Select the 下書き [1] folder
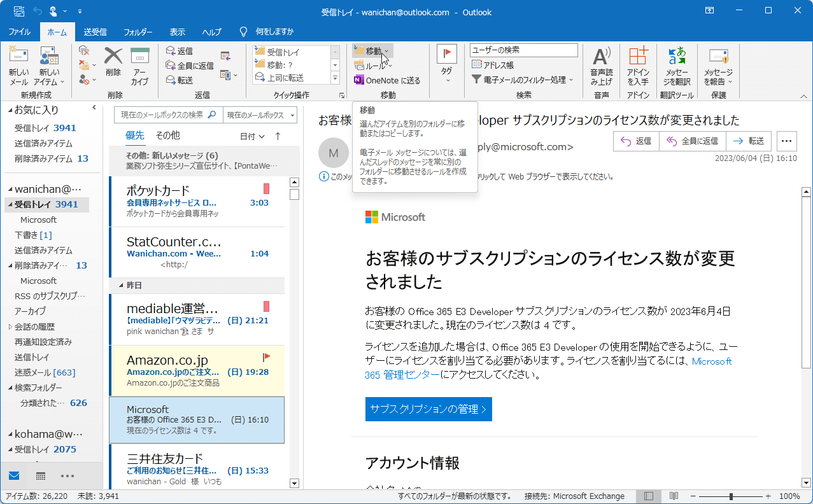Viewport: 813px width, 504px height. click(33, 235)
